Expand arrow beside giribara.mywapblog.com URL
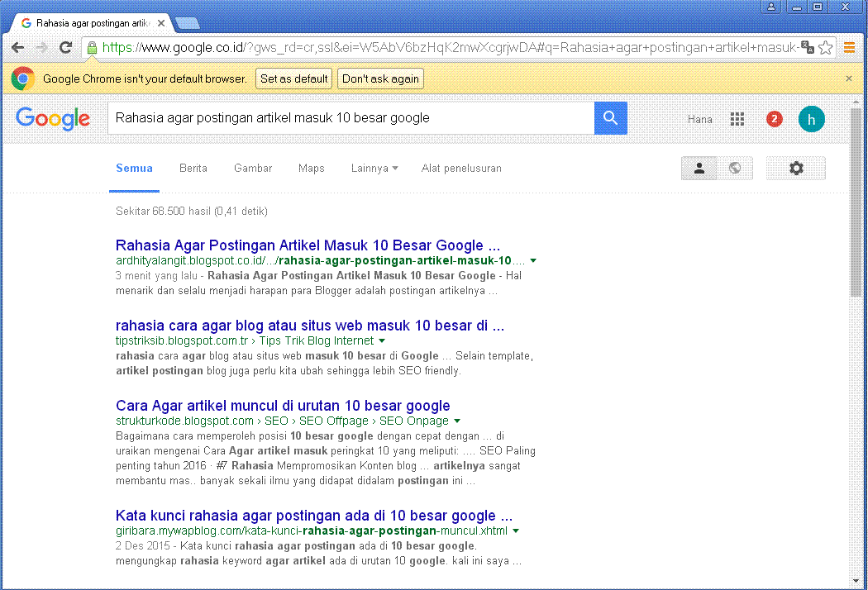This screenshot has height=590, width=868. point(516,531)
